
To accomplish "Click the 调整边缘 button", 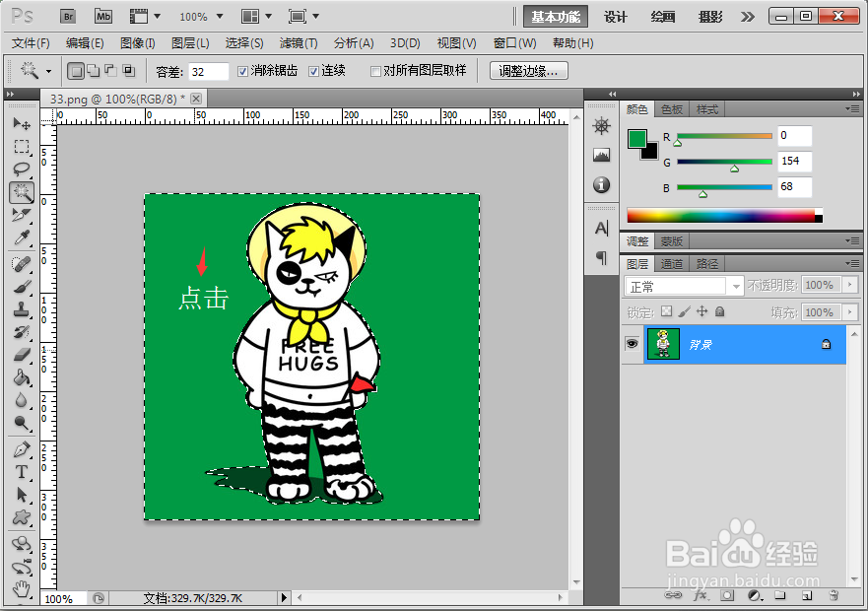I will [521, 70].
